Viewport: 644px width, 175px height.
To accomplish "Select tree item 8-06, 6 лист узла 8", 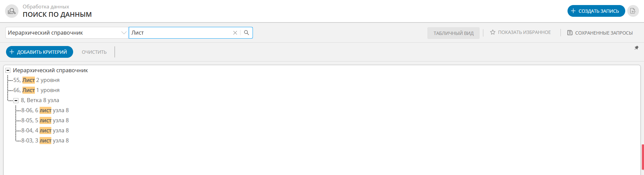I will coord(45,111).
